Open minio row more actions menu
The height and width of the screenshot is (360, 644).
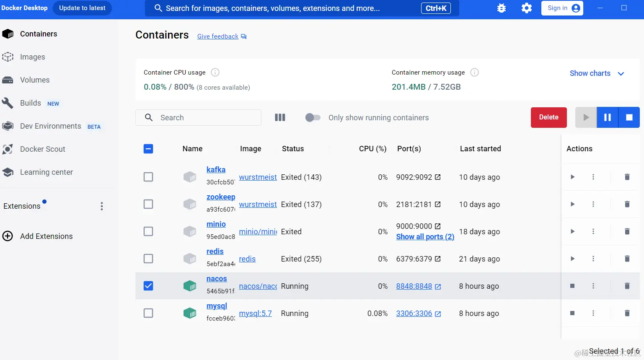pyautogui.click(x=593, y=231)
